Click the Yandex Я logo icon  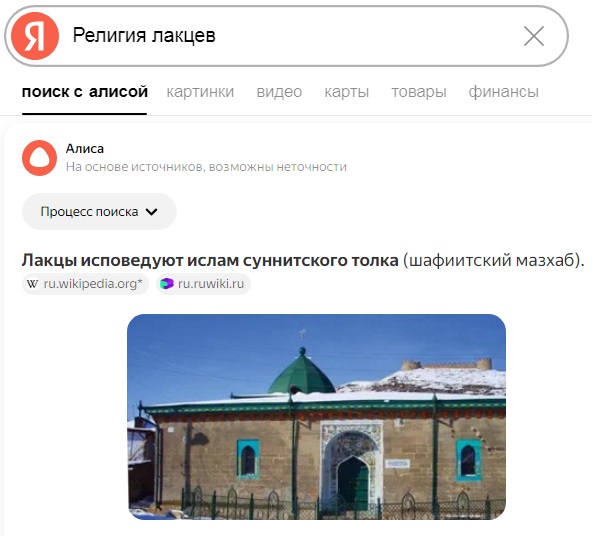(x=35, y=36)
